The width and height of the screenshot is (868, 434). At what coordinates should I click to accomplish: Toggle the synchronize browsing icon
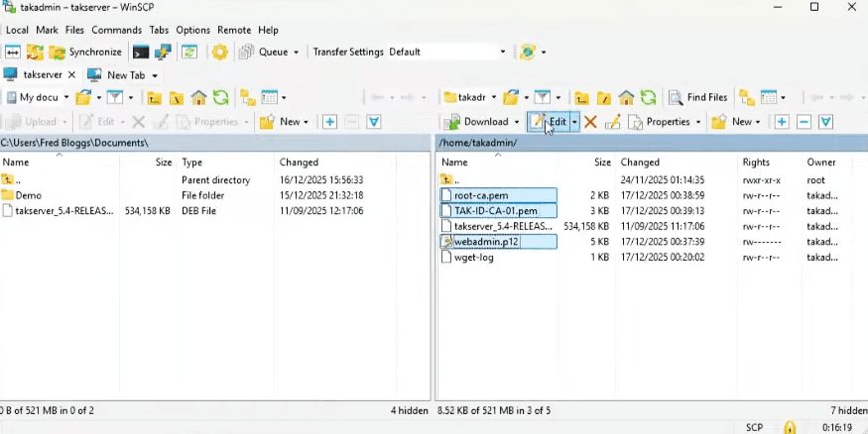click(189, 52)
